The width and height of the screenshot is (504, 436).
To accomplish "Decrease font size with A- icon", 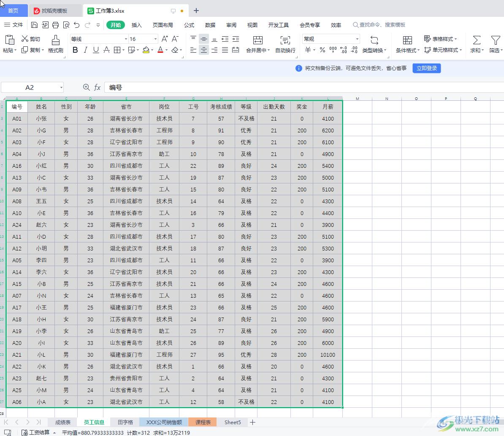I will pyautogui.click(x=175, y=39).
